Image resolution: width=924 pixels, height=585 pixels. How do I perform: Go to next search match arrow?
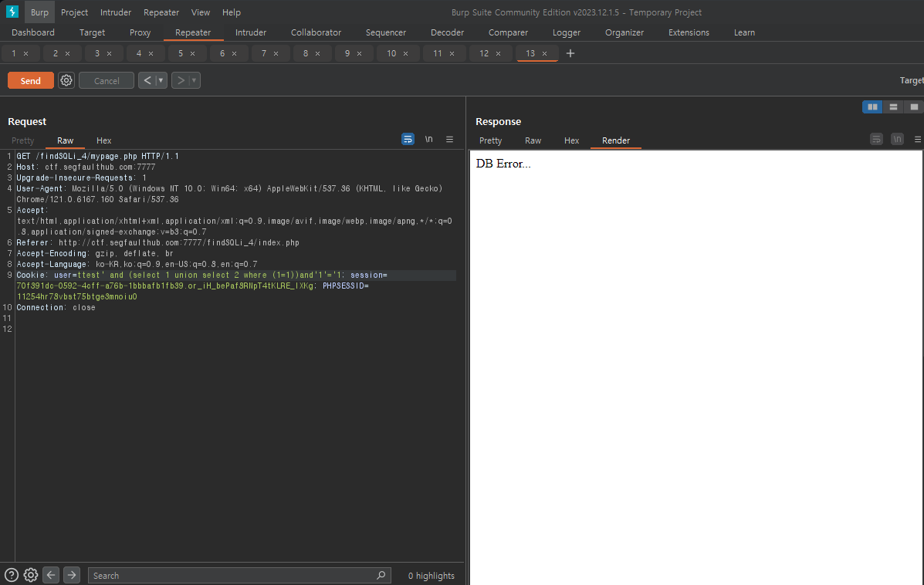[72, 575]
